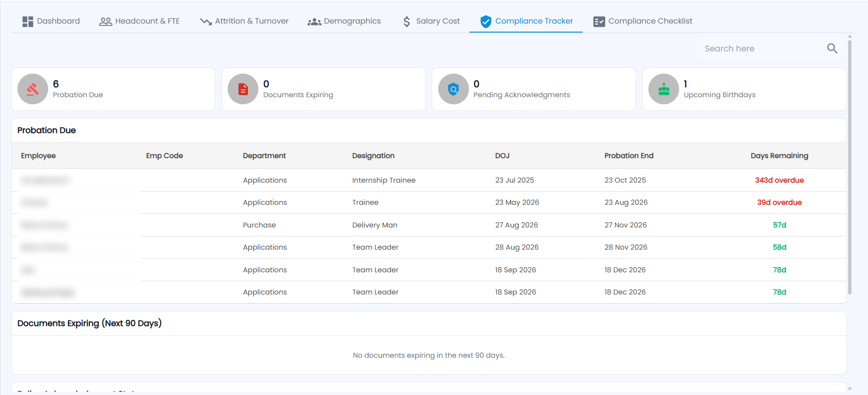This screenshot has height=395, width=868.
Task: Click the Employee column header
Action: [x=38, y=156]
